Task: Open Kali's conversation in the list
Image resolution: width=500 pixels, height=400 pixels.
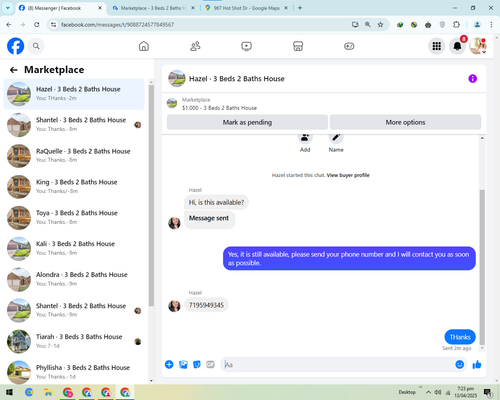Action: coord(74,248)
